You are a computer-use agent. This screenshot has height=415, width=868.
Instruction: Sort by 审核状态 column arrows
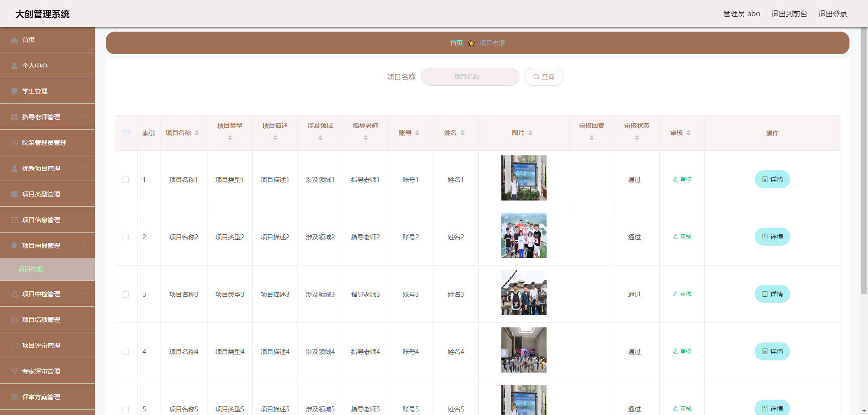point(637,138)
